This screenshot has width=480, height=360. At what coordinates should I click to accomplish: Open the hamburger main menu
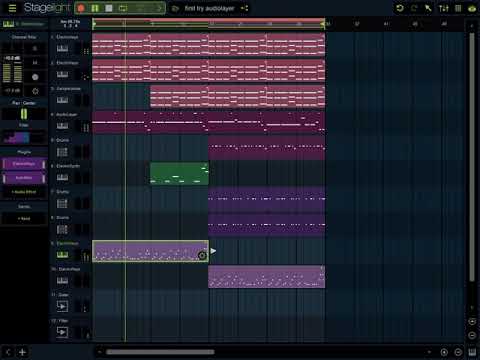12,8
